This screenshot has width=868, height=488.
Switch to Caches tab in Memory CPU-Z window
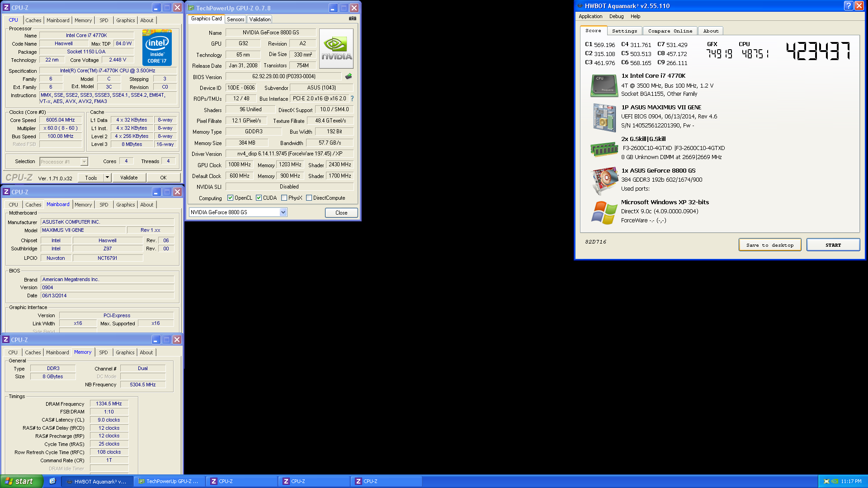click(33, 352)
